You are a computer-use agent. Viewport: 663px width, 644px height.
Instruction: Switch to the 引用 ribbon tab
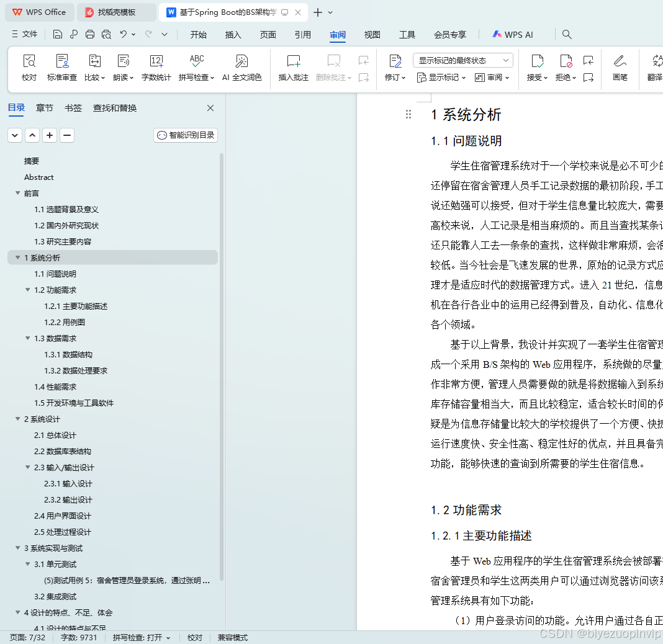point(303,35)
